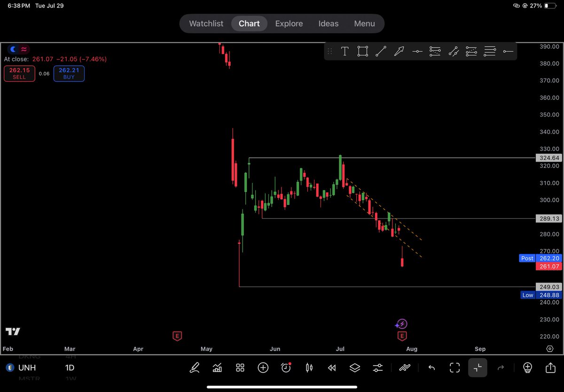The width and height of the screenshot is (564, 392).
Task: Select the Horizontal ray tool
Action: pos(508,51)
